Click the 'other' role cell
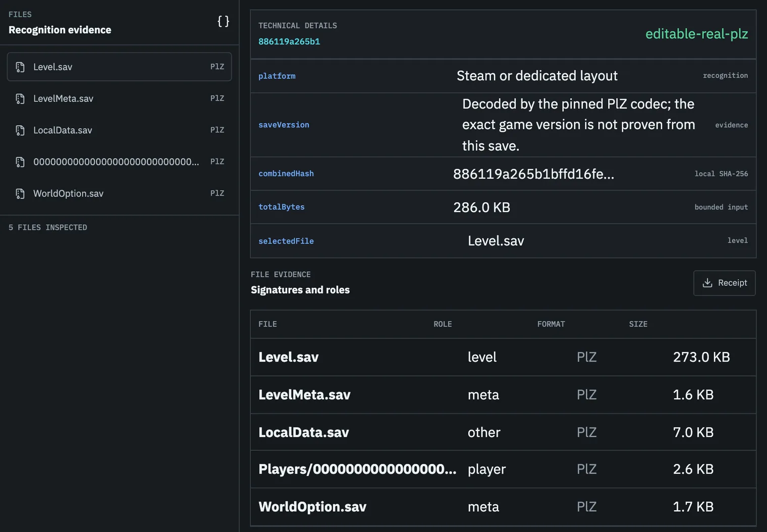 [484, 432]
